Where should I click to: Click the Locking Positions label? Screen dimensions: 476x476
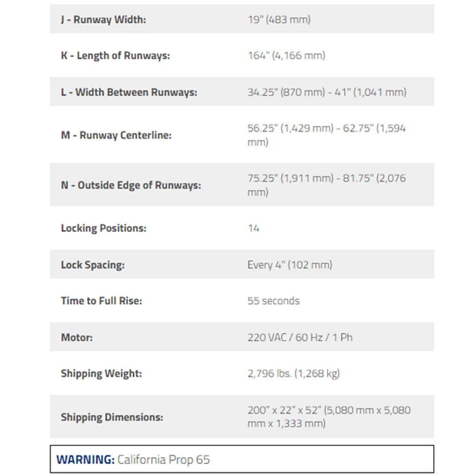(103, 228)
